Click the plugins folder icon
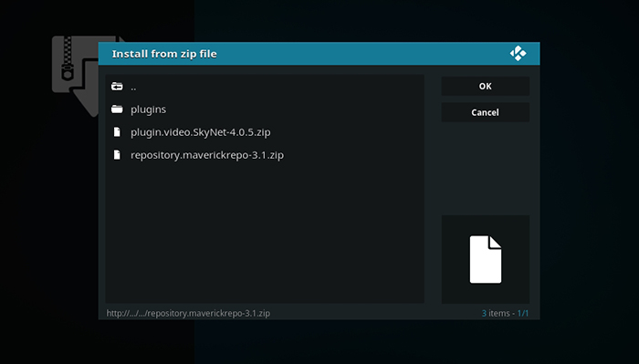The width and height of the screenshot is (639, 364). tap(117, 109)
